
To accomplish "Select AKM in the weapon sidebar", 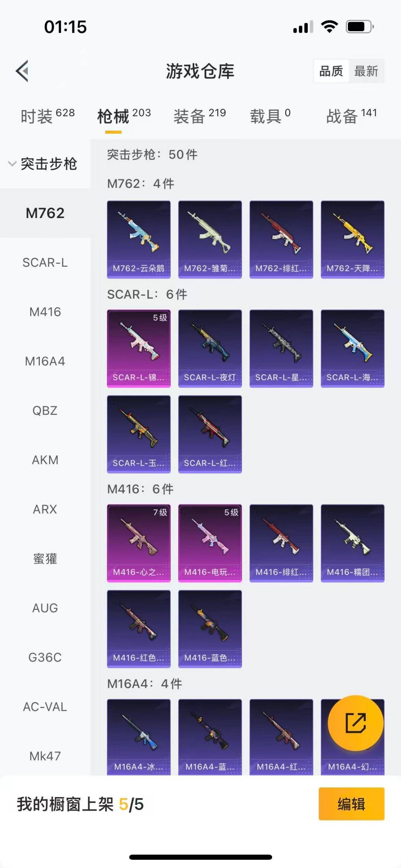I will pyautogui.click(x=45, y=460).
